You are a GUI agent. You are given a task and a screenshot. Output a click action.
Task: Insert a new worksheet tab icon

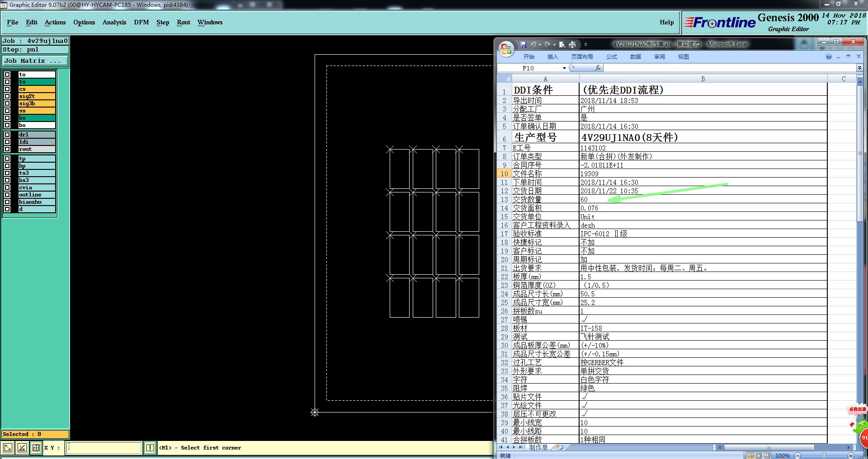pyautogui.click(x=560, y=447)
